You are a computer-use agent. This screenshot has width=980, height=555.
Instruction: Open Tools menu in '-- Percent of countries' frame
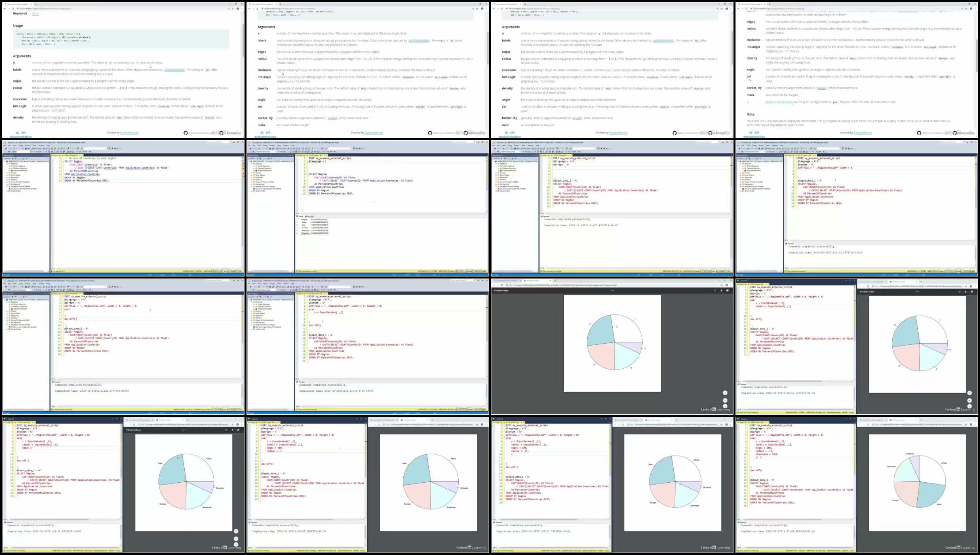[34, 146]
